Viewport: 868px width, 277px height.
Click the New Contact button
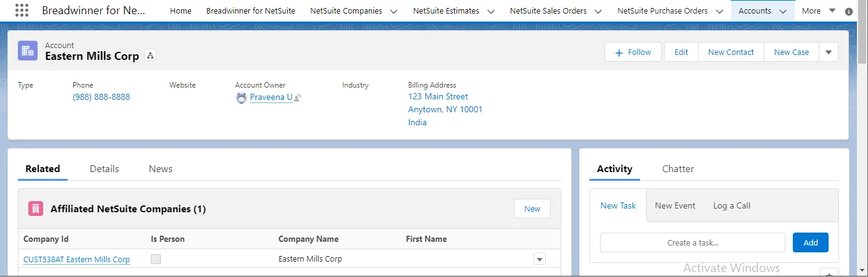[731, 52]
